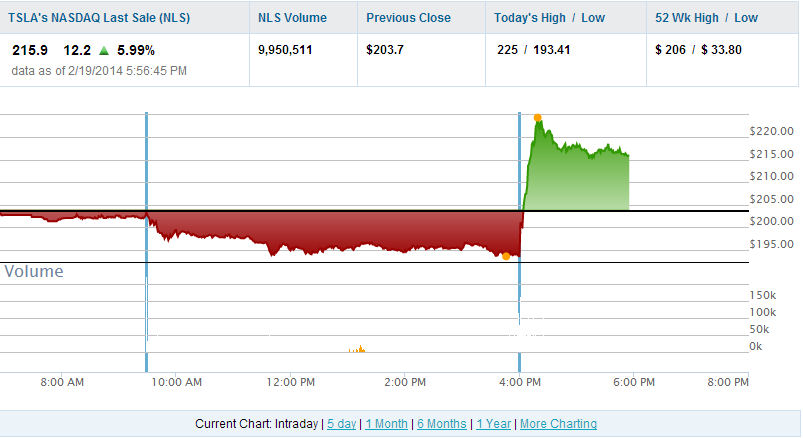Viewport: 803px width, 438px height.
Task: Click the 150k volume axis label
Action: 763,296
